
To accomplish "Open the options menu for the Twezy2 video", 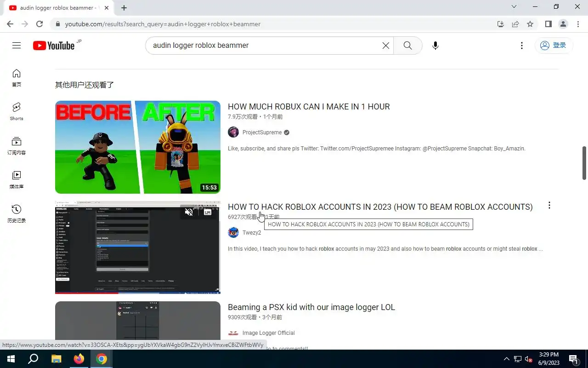I will click(x=549, y=206).
